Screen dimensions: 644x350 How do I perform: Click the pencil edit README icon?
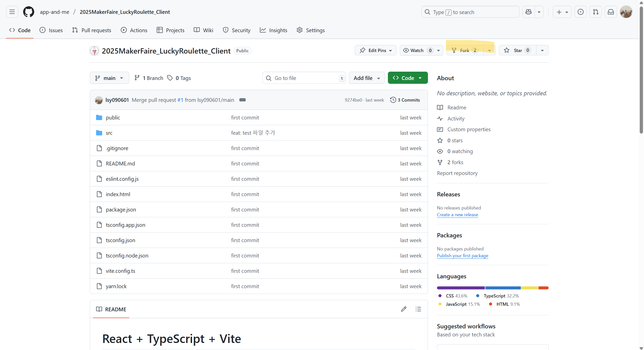(x=404, y=309)
